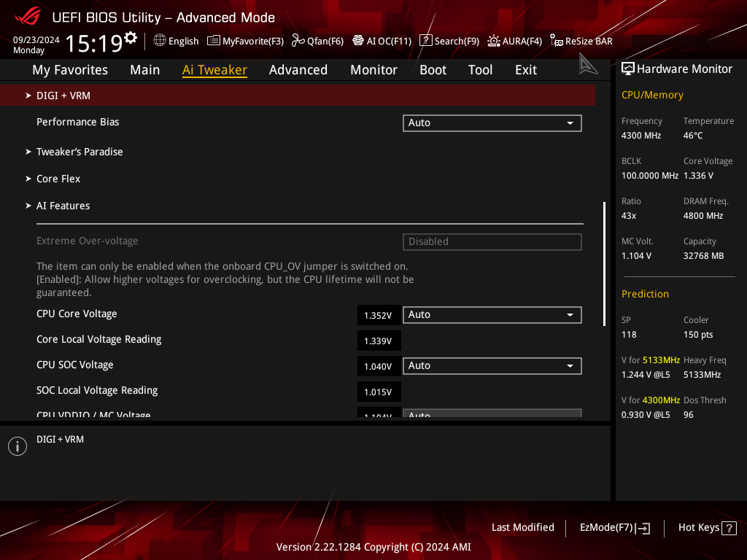Click yellow 5133MHz voltage label
Viewport: 747px width, 560px height.
pos(661,360)
